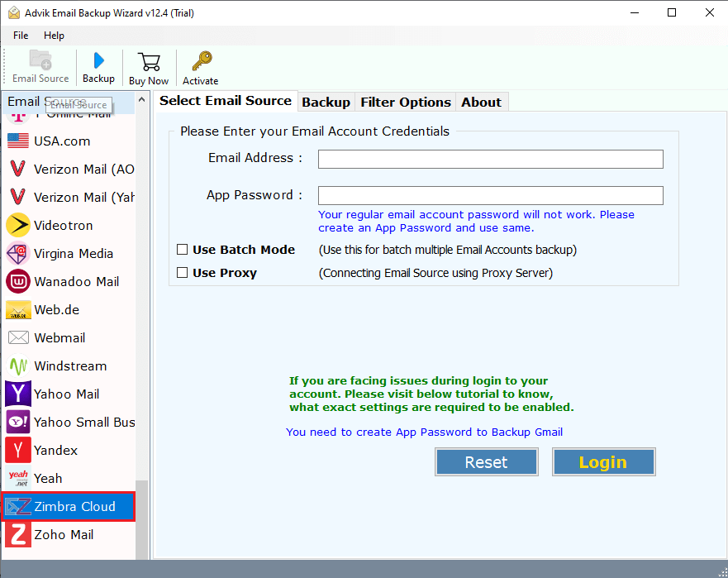Open the Help menu

click(x=54, y=36)
